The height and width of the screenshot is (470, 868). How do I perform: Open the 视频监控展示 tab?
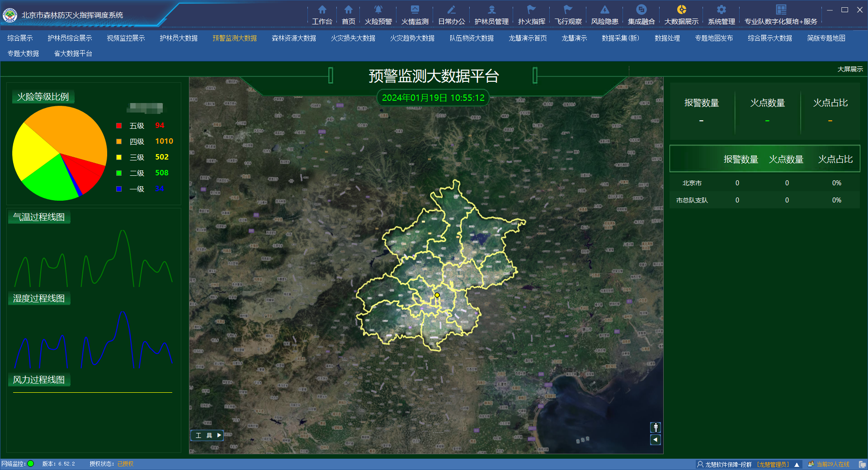pyautogui.click(x=126, y=38)
